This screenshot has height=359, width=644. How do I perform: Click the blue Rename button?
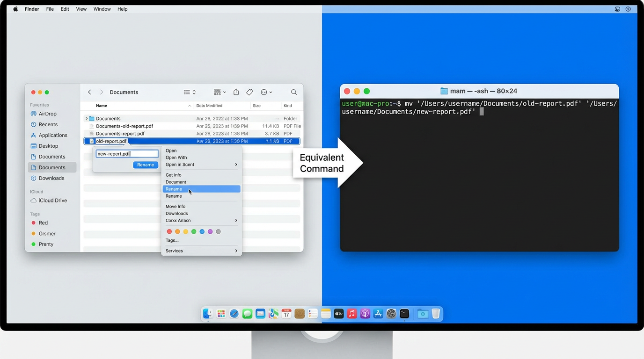[x=145, y=165]
